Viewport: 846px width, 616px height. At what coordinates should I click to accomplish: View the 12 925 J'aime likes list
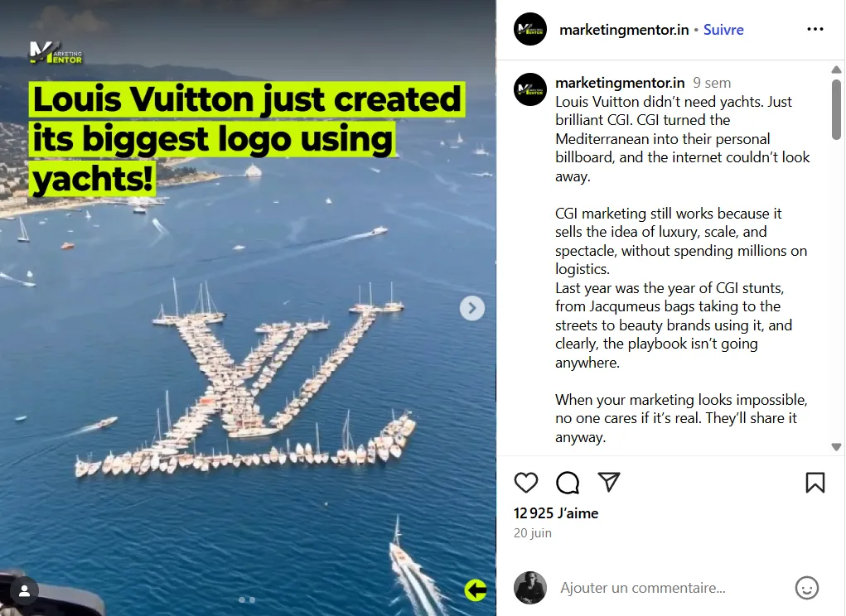(556, 513)
